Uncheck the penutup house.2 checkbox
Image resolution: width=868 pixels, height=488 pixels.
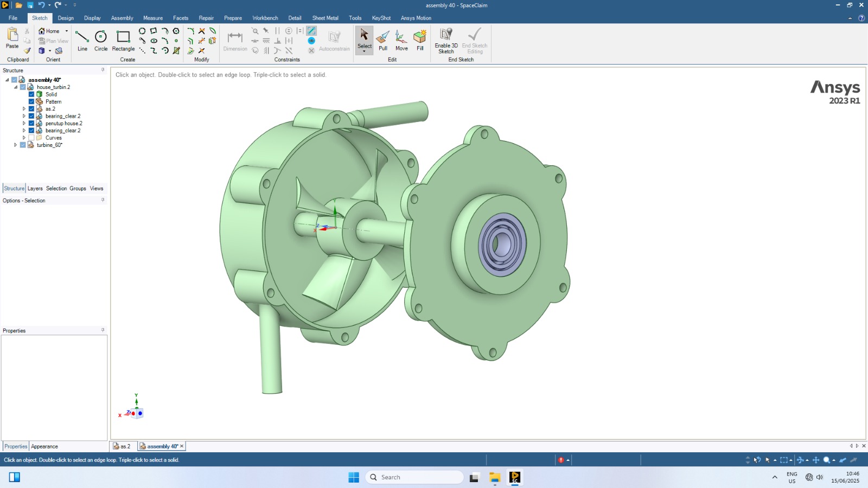coord(31,124)
